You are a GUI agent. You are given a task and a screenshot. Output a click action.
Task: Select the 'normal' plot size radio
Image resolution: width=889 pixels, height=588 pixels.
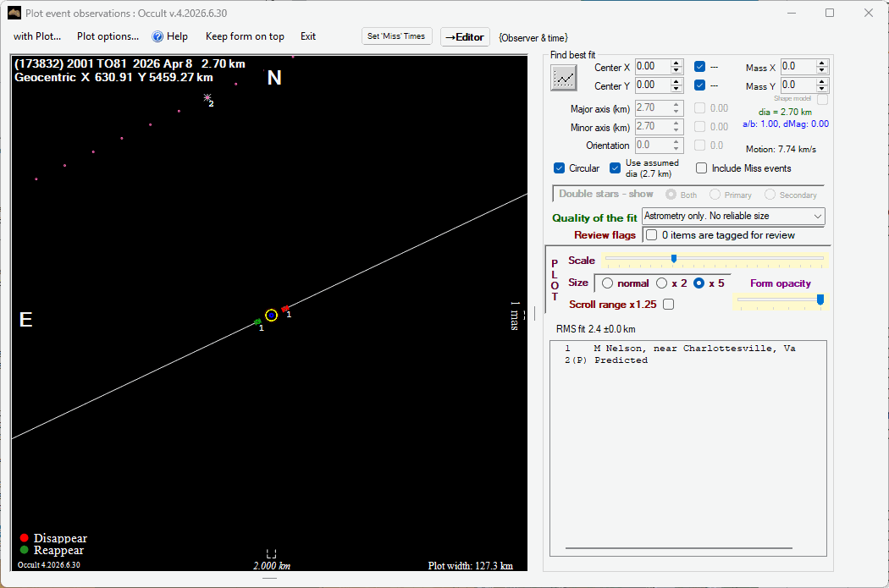coord(607,283)
